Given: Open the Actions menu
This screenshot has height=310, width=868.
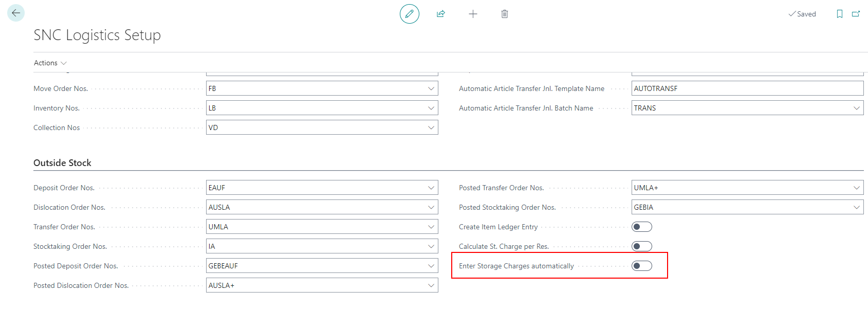Looking at the screenshot, I should (x=50, y=63).
